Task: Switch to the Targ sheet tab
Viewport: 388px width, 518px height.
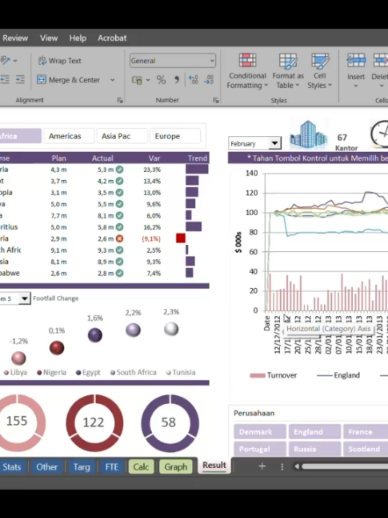Action: tap(81, 467)
